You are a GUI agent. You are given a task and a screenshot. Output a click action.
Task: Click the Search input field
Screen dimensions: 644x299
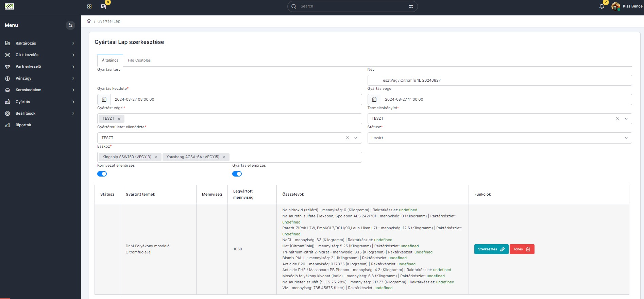[352, 6]
